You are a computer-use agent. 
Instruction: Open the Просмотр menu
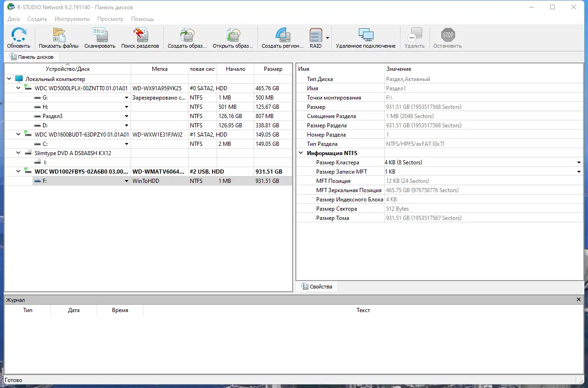[110, 19]
